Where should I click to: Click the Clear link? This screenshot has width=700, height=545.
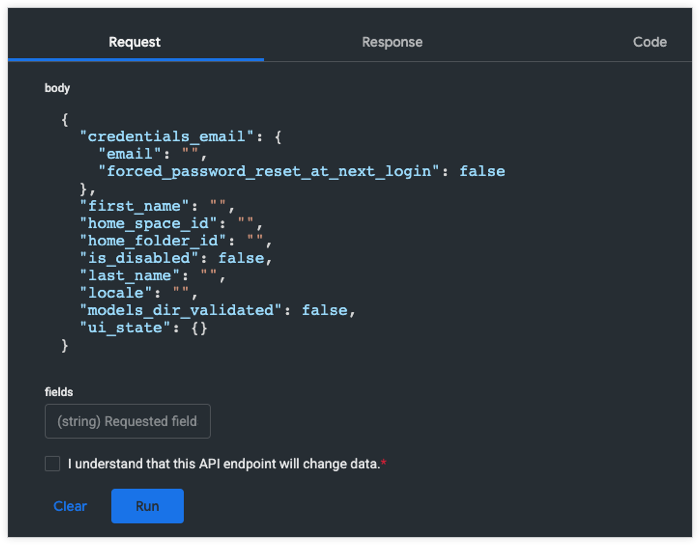point(70,506)
